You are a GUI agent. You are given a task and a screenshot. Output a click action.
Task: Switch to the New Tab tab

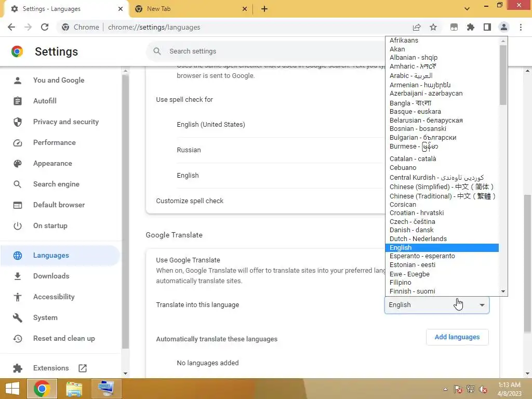click(x=190, y=9)
